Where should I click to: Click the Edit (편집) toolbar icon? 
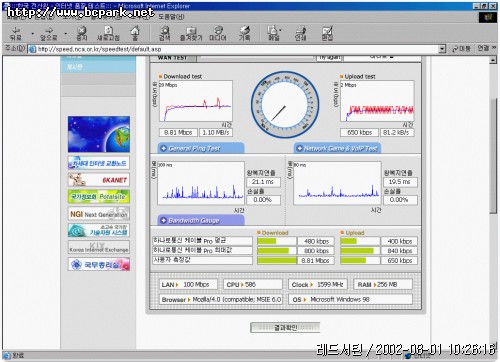327,33
